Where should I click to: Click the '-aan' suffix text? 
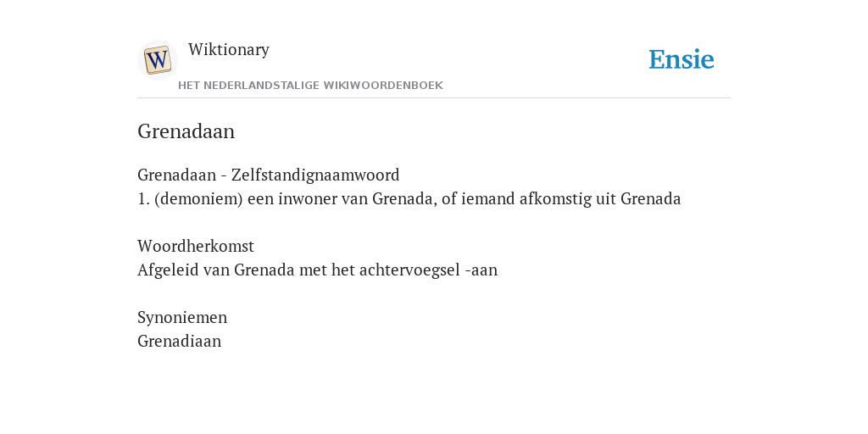[x=481, y=270]
